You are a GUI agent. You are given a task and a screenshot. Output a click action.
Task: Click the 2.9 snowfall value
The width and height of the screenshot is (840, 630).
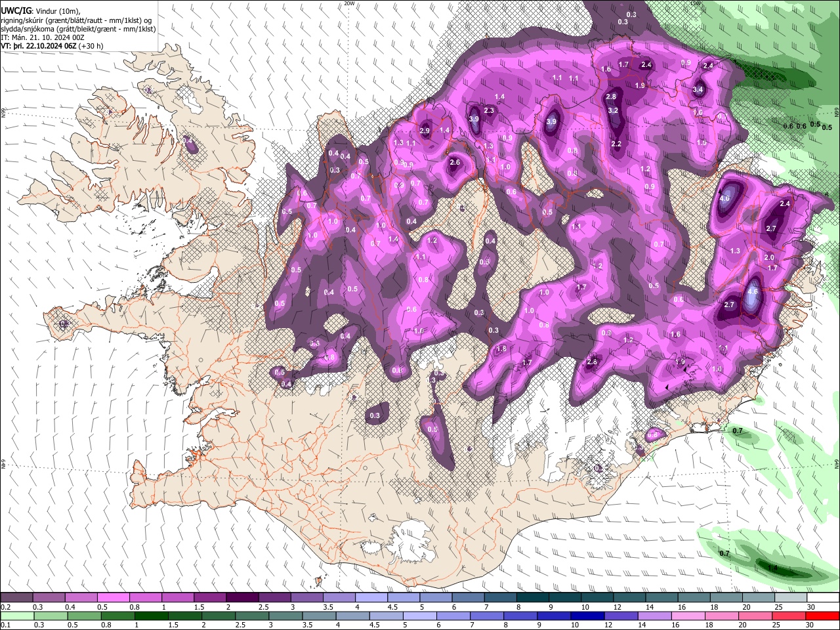click(425, 131)
